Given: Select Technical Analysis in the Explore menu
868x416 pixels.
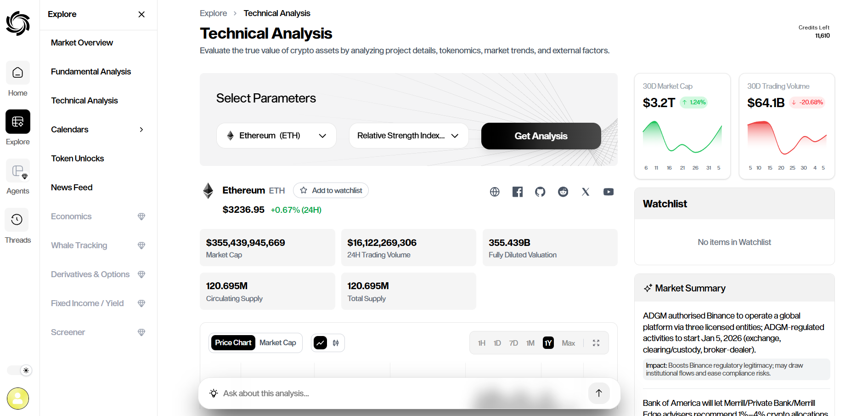Looking at the screenshot, I should tap(85, 100).
